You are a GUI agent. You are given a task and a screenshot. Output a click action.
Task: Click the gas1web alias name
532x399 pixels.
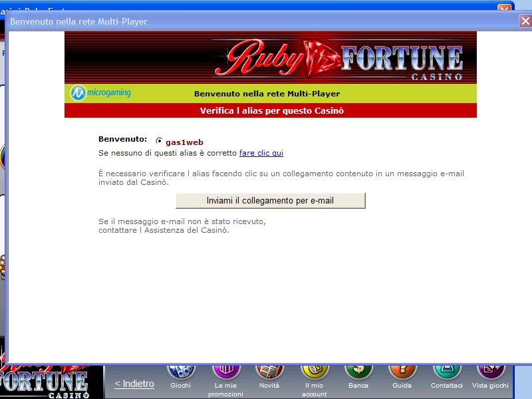click(x=184, y=142)
